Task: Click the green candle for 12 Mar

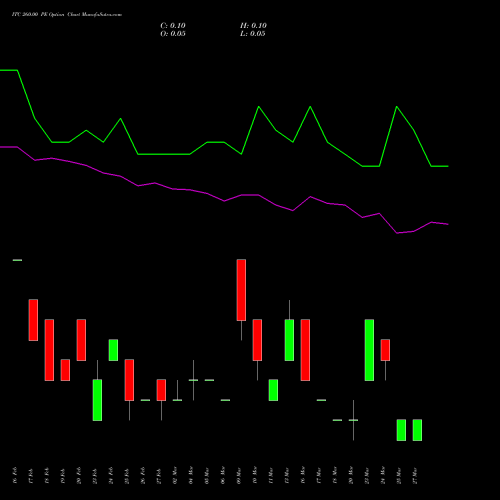Action: coord(289,340)
